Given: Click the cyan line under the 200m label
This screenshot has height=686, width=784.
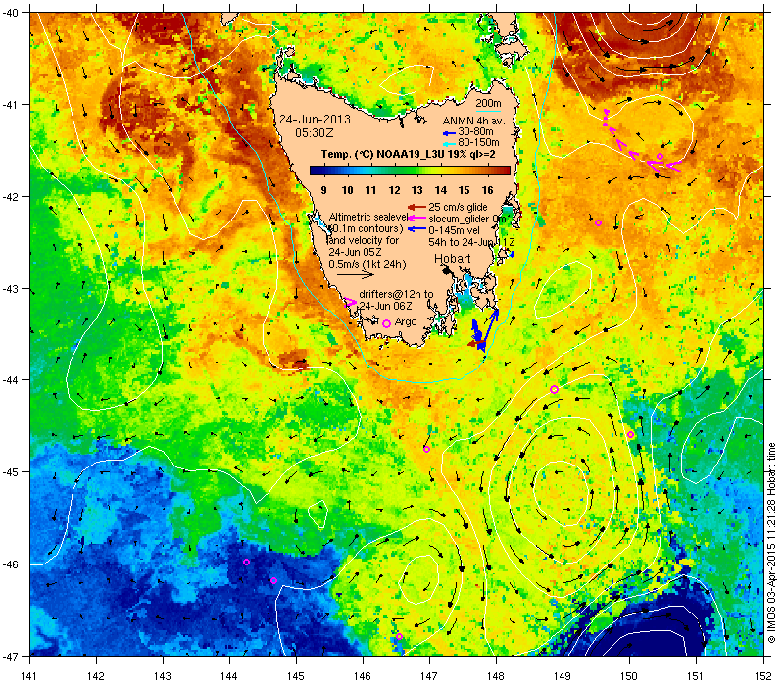Looking at the screenshot, I should (487, 111).
